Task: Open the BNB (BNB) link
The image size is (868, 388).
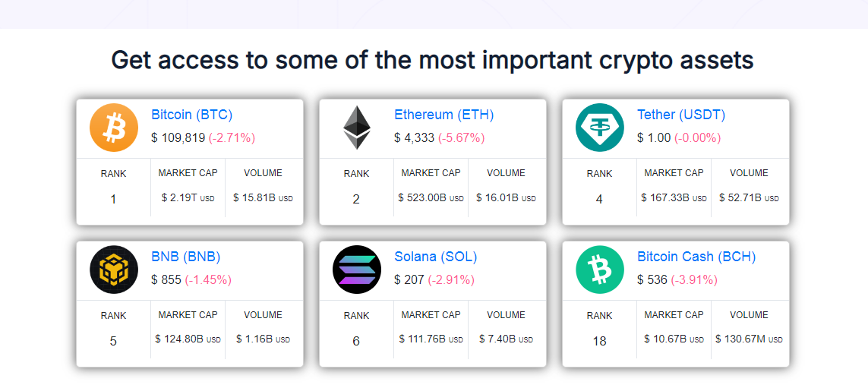Action: point(186,257)
